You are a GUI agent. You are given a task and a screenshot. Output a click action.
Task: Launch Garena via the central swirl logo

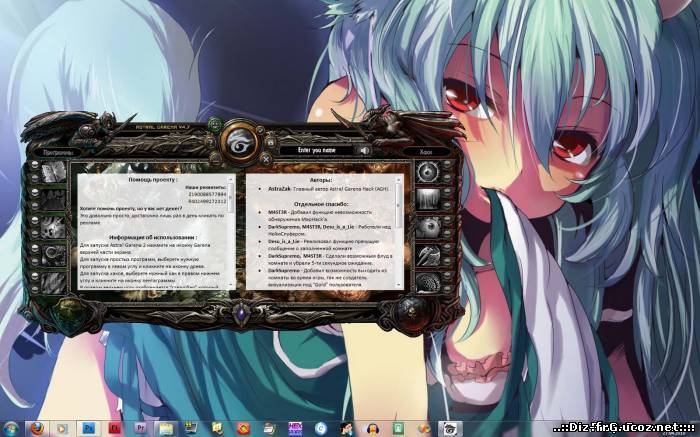241,142
